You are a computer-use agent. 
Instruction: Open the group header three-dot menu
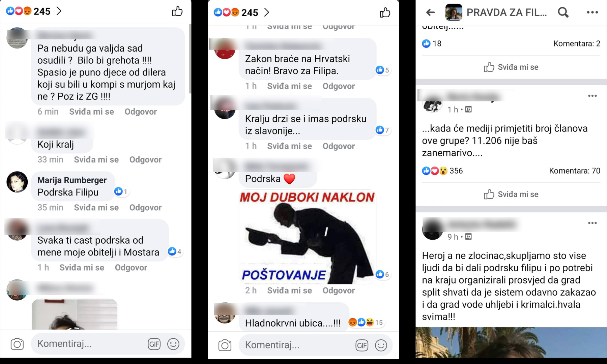tap(592, 12)
